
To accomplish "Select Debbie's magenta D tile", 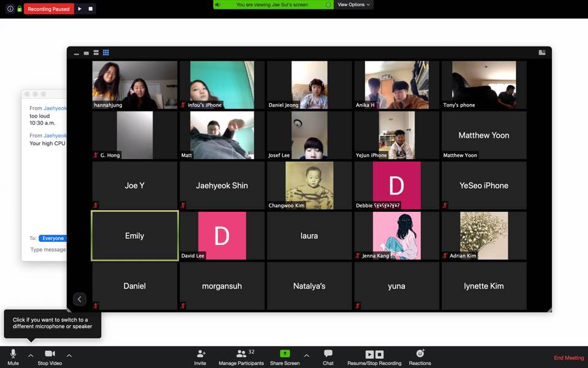I will tap(397, 186).
